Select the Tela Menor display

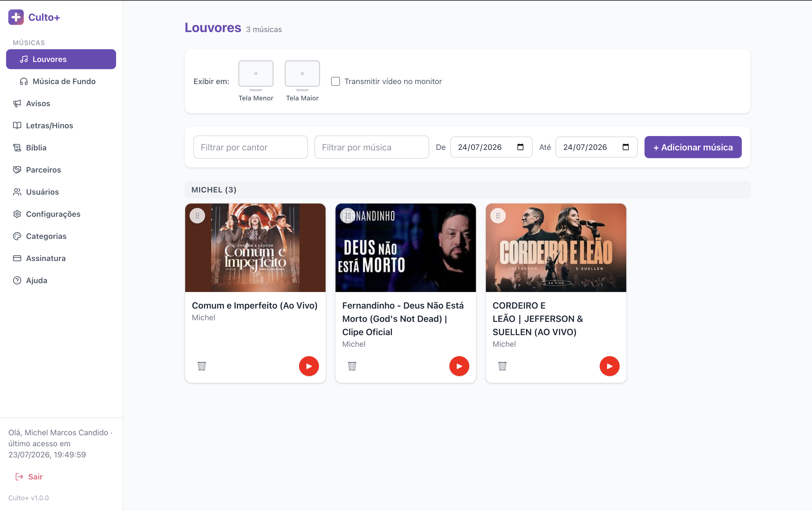[256, 81]
